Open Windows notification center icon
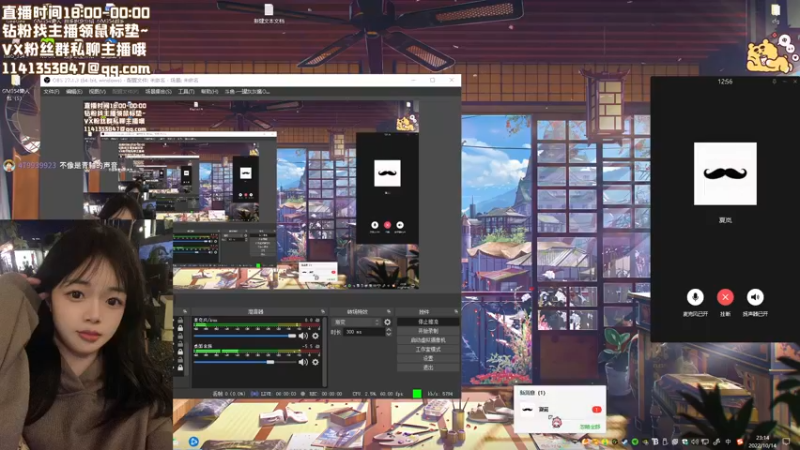800x450 pixels. coord(786,442)
